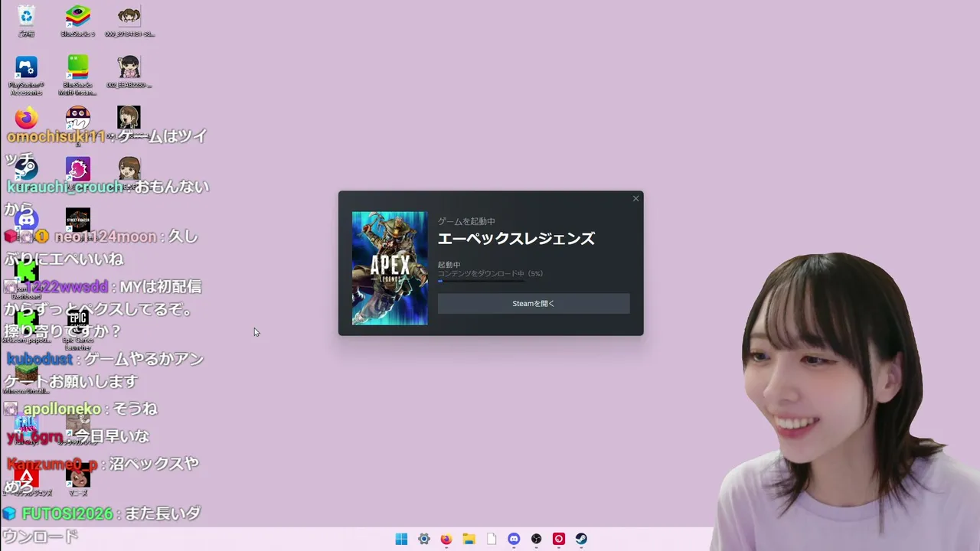Click the chat username neo1124moon
The width and height of the screenshot is (980, 551).
point(106,237)
